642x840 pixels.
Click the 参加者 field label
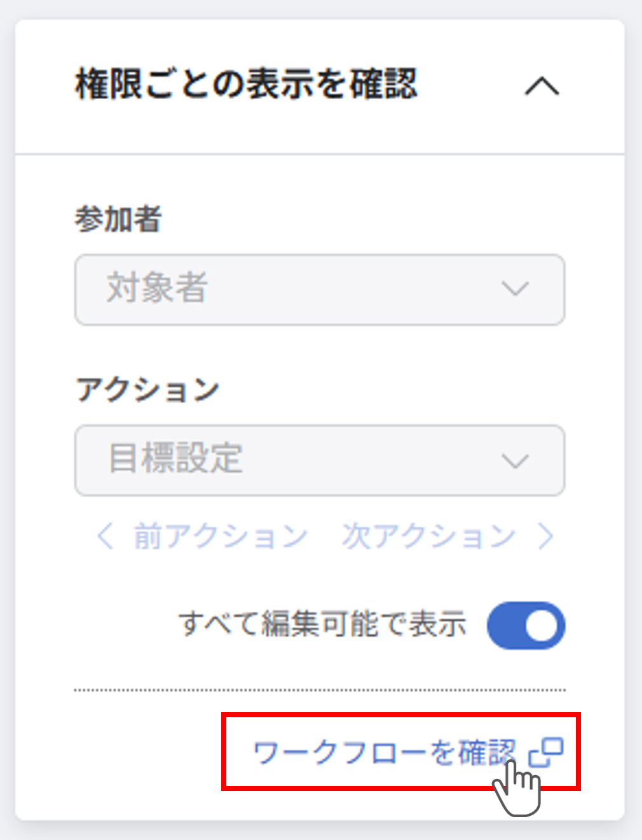click(x=118, y=219)
